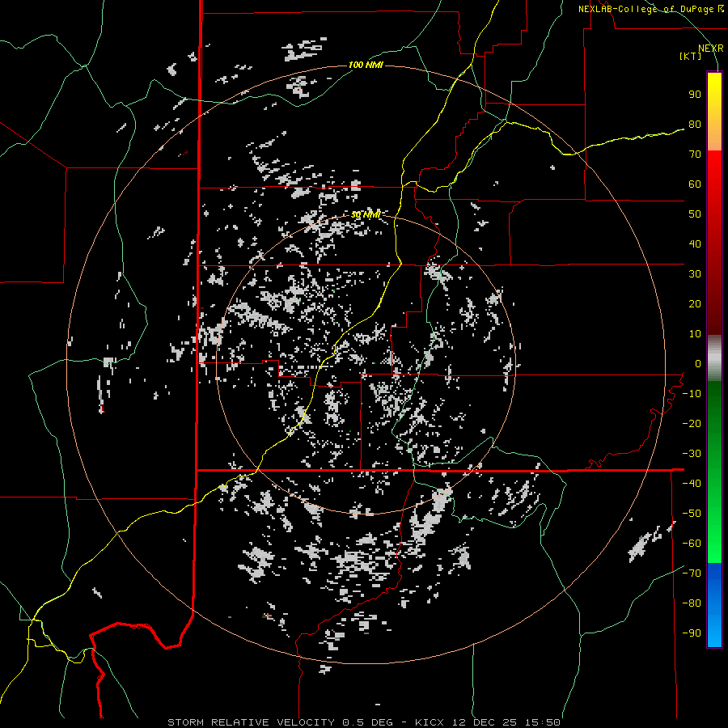Click the -10 knot scale value
This screenshot has width=728, height=728.
[x=692, y=394]
